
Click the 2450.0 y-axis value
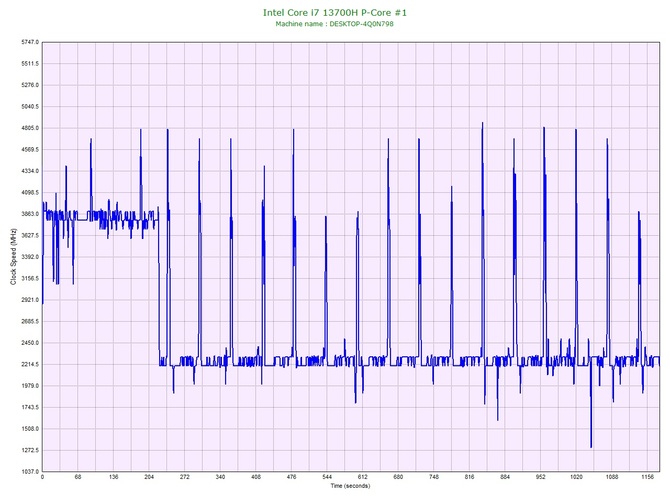point(30,343)
